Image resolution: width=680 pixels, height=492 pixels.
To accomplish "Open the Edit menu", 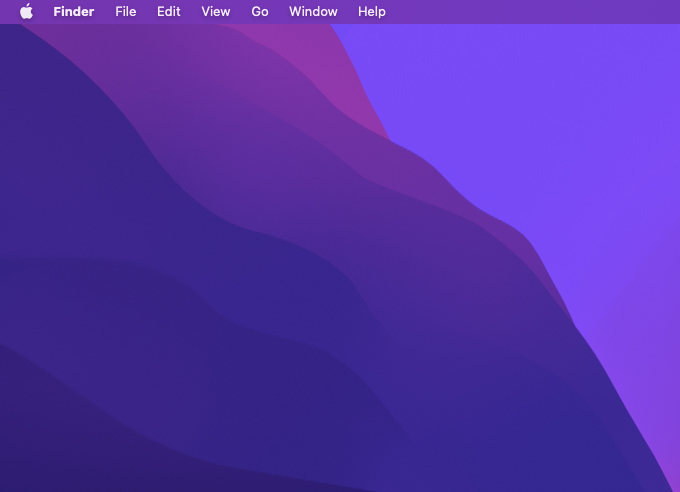I will [169, 12].
